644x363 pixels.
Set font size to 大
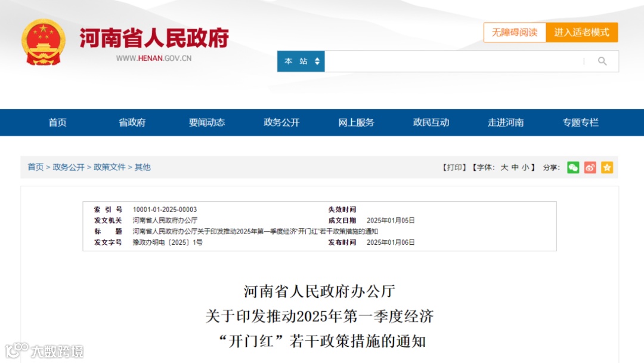tap(504, 167)
